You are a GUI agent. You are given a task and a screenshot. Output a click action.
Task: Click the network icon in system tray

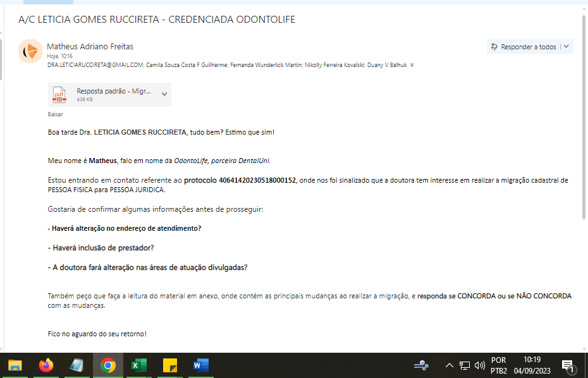click(x=465, y=365)
